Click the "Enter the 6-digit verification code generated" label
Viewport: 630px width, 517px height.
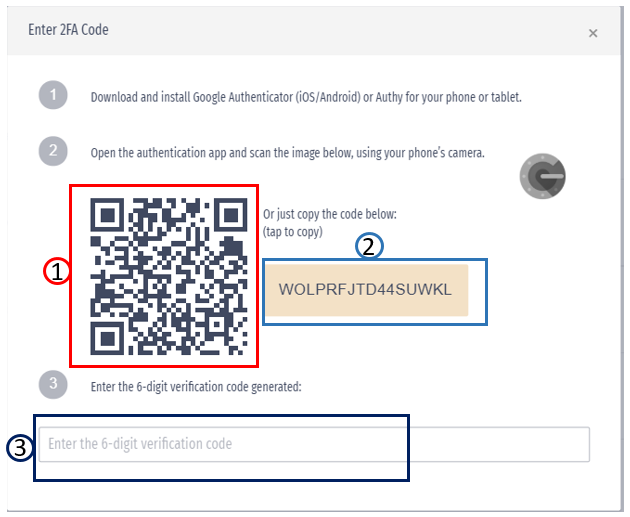(x=196, y=386)
